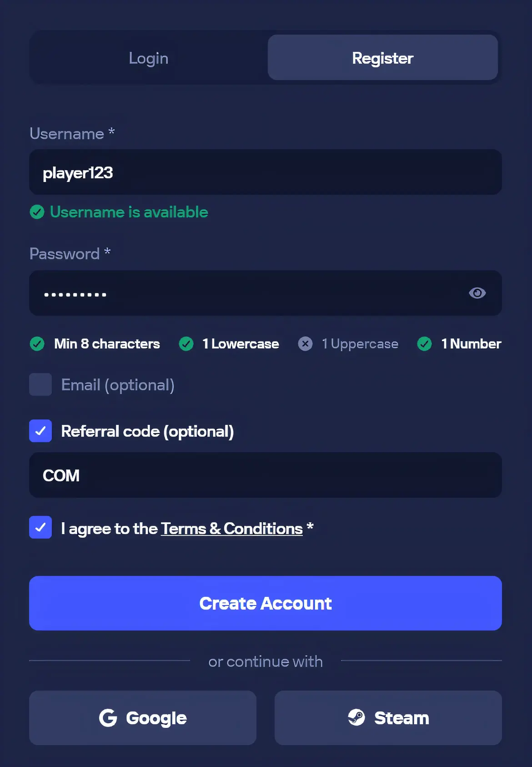Select the Register tab
This screenshot has height=767, width=532.
[382, 58]
